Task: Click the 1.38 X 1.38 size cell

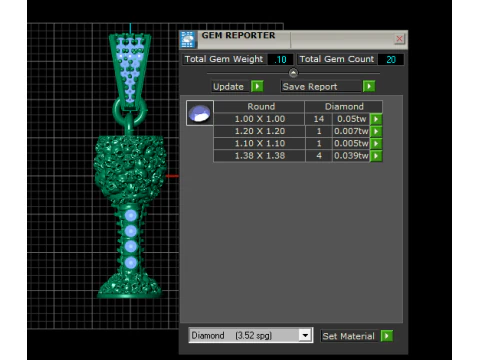Action: [260, 156]
